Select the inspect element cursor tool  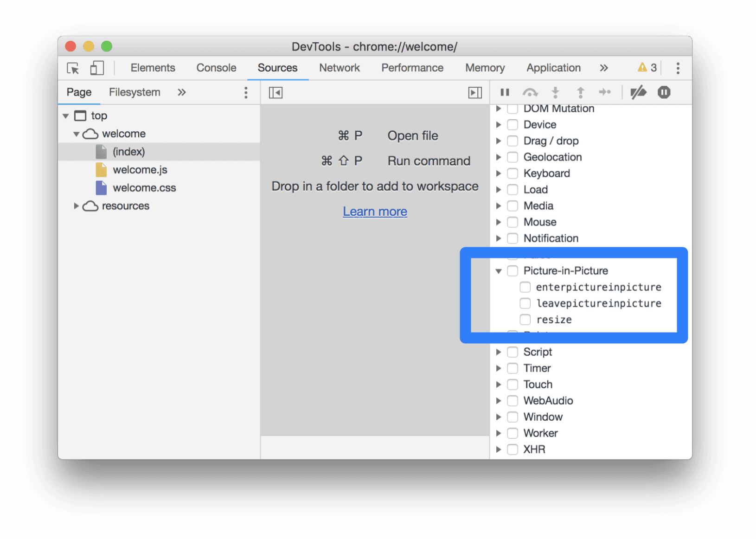pos(72,68)
